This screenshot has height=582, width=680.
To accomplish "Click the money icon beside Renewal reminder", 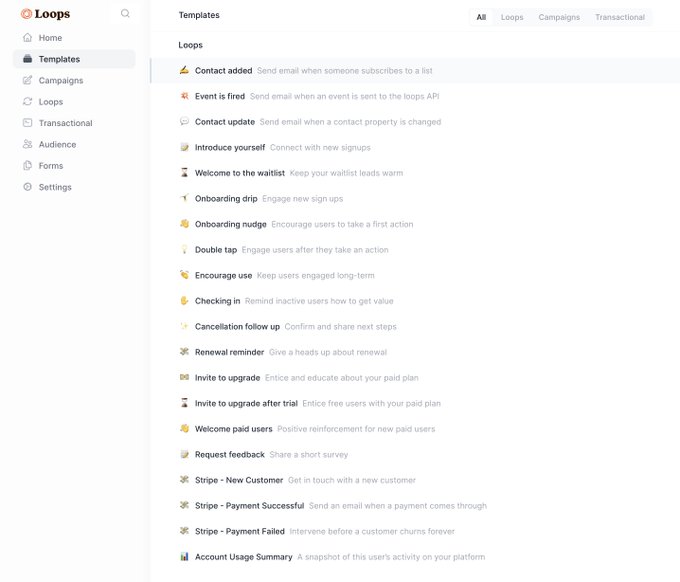I will coord(184,351).
